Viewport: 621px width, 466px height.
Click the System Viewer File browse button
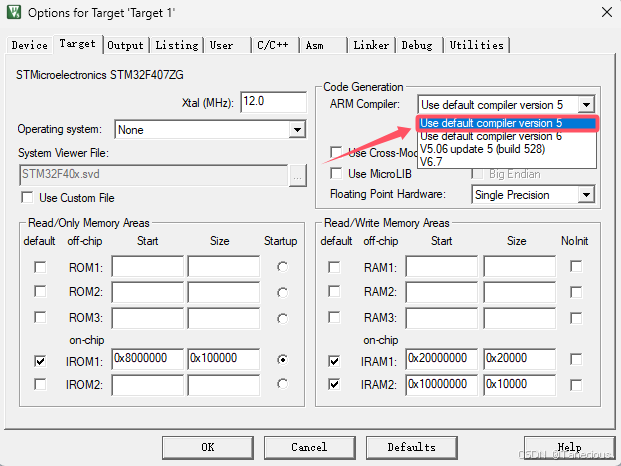298,175
